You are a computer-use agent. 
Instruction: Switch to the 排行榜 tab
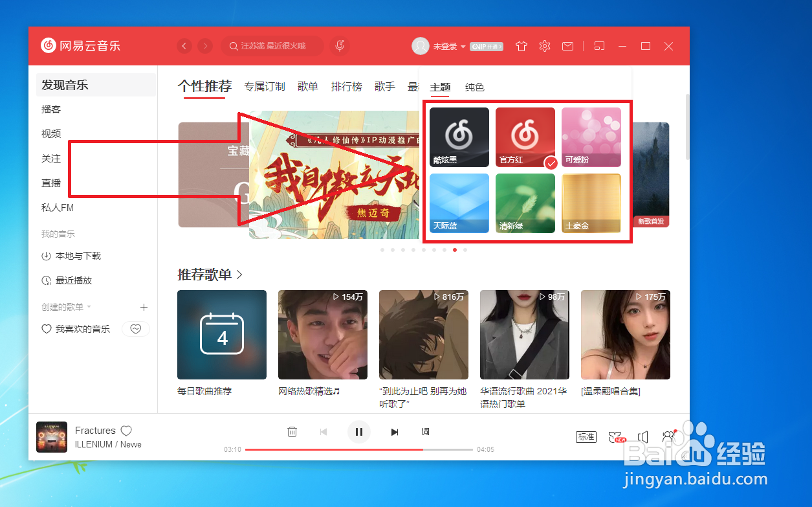[347, 86]
